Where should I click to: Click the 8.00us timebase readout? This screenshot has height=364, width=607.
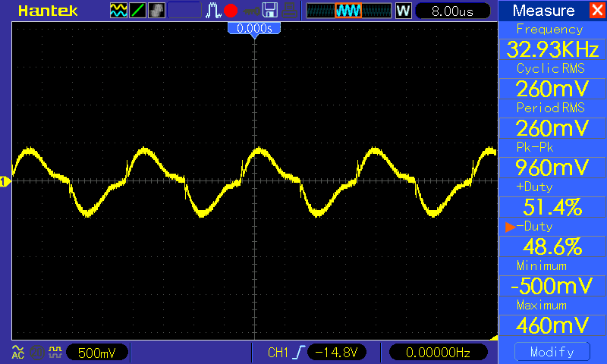pos(452,11)
